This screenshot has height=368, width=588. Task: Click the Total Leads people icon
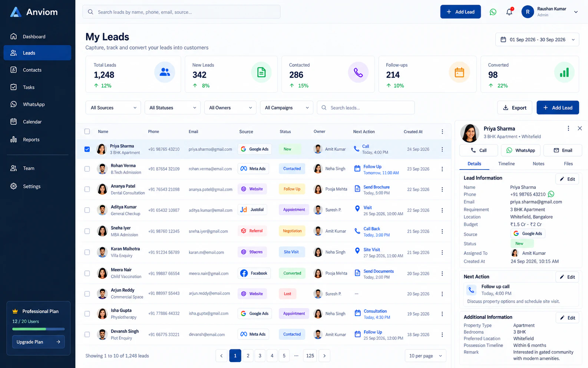point(165,72)
